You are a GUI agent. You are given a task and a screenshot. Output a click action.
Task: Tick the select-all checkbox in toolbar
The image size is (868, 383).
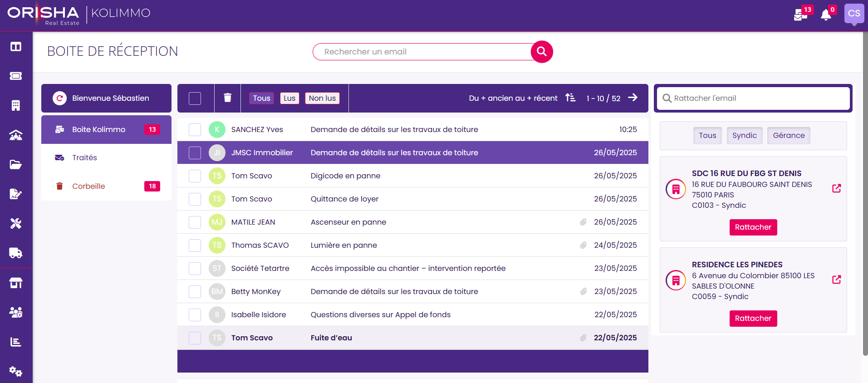tap(195, 98)
